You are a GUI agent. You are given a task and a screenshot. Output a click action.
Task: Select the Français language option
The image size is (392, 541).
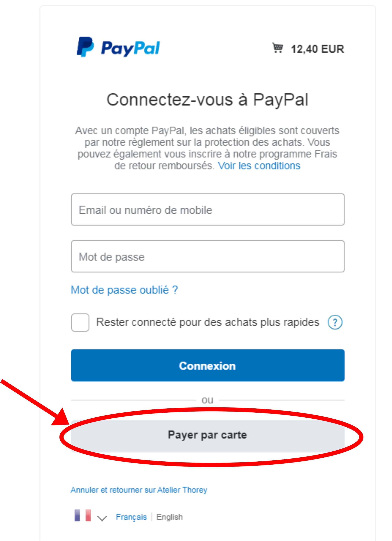(x=131, y=517)
